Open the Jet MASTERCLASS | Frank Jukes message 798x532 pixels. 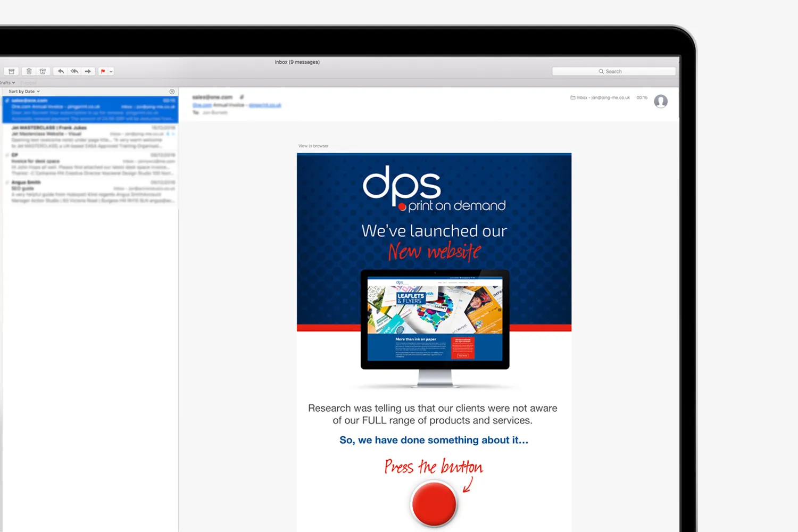[x=90, y=137]
